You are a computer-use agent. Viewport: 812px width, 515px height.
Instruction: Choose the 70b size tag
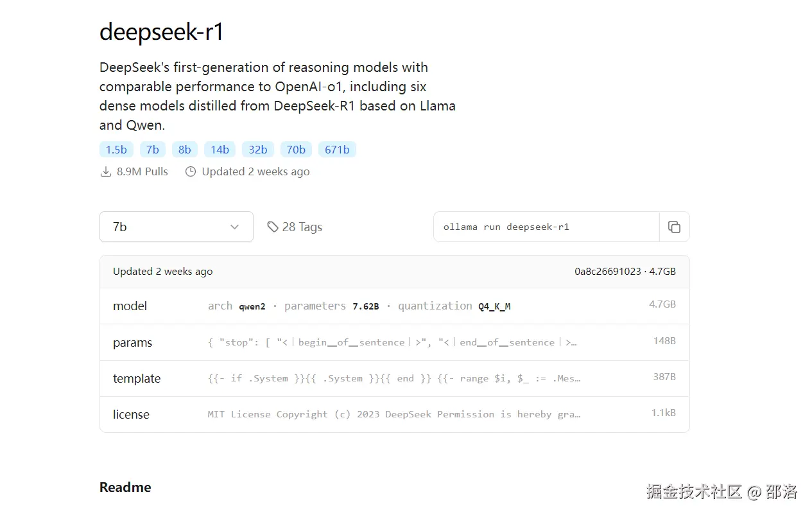[295, 150]
